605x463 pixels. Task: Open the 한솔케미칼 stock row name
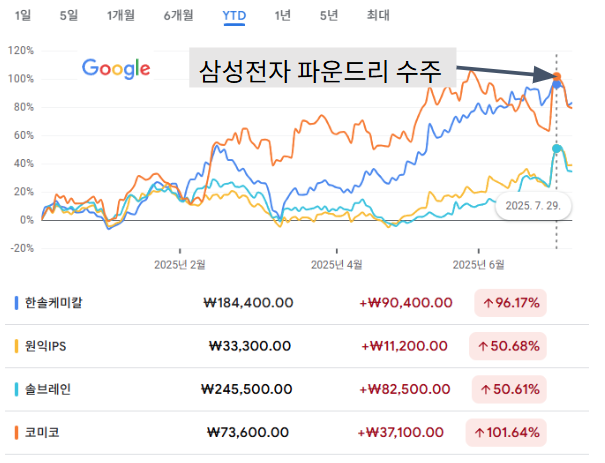coord(54,303)
